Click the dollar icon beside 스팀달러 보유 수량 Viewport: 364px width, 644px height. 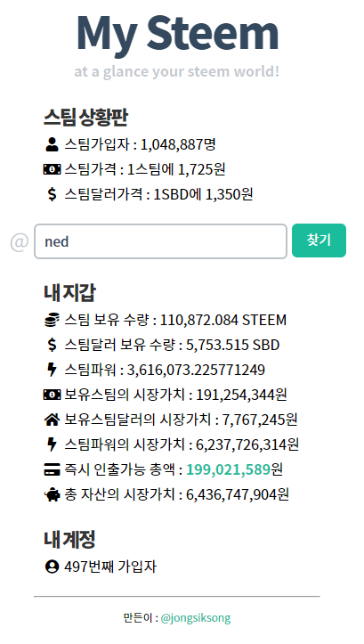[52, 345]
